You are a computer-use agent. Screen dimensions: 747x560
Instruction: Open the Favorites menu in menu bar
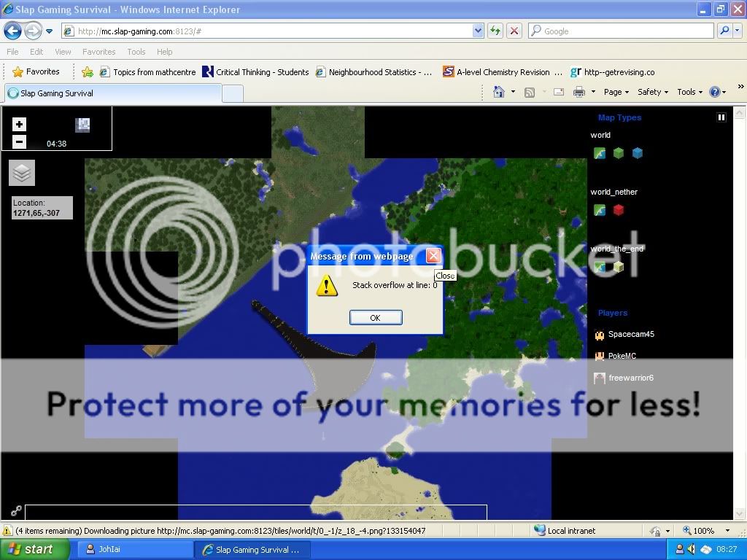tap(98, 52)
